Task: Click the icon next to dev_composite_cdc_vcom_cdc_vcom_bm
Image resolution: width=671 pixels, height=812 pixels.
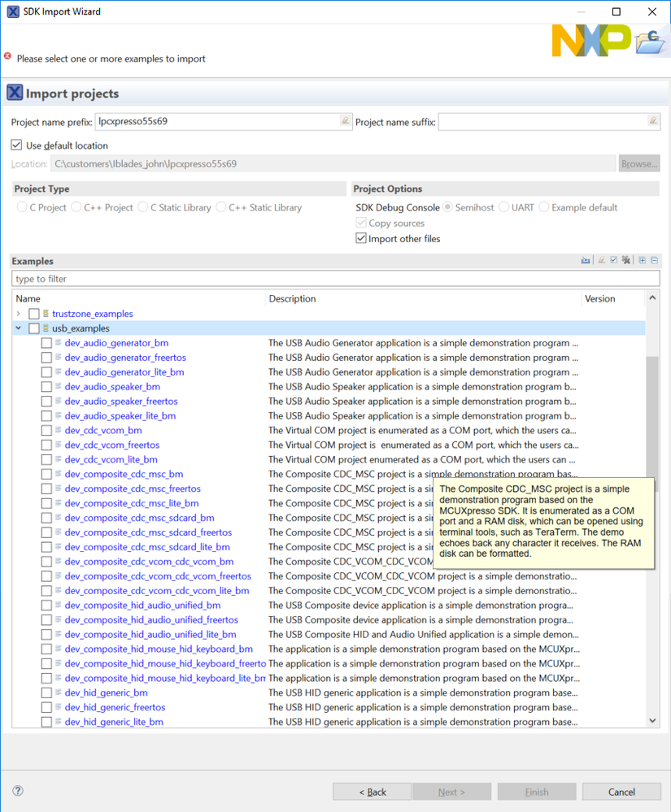Action: 59,561
